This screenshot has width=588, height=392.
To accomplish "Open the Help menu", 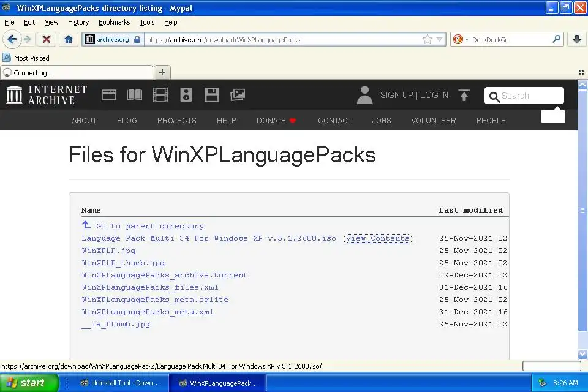I will pyautogui.click(x=171, y=22).
